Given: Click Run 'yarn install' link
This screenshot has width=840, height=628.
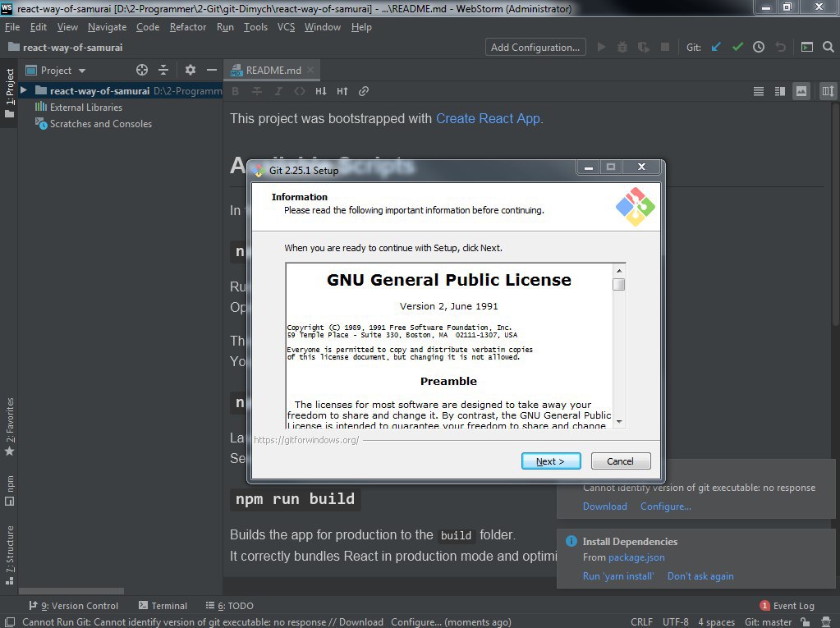Looking at the screenshot, I should coord(618,576).
